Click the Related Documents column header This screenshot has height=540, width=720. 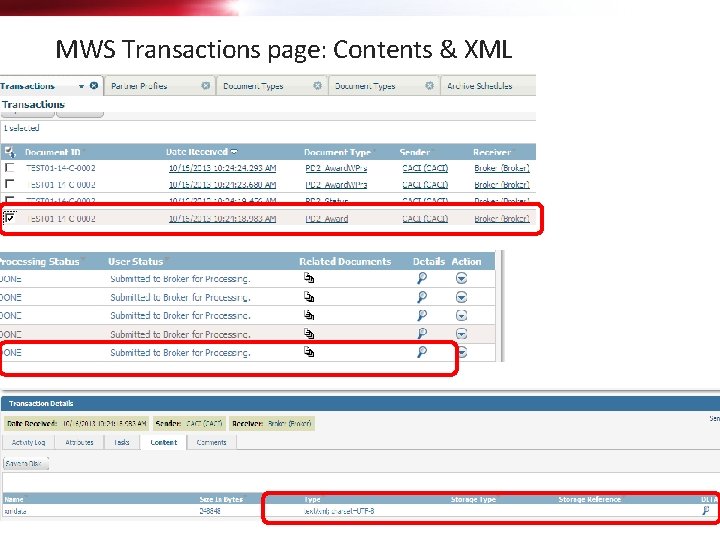(x=345, y=261)
